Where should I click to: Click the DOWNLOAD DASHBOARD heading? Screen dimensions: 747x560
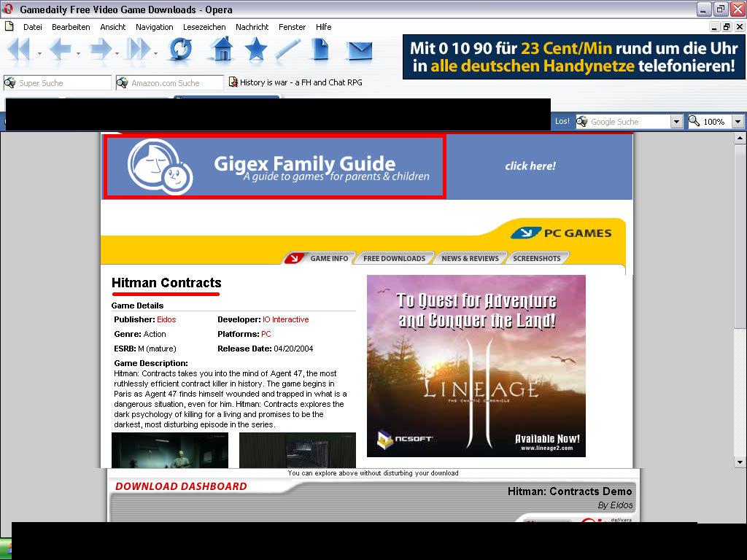[181, 486]
